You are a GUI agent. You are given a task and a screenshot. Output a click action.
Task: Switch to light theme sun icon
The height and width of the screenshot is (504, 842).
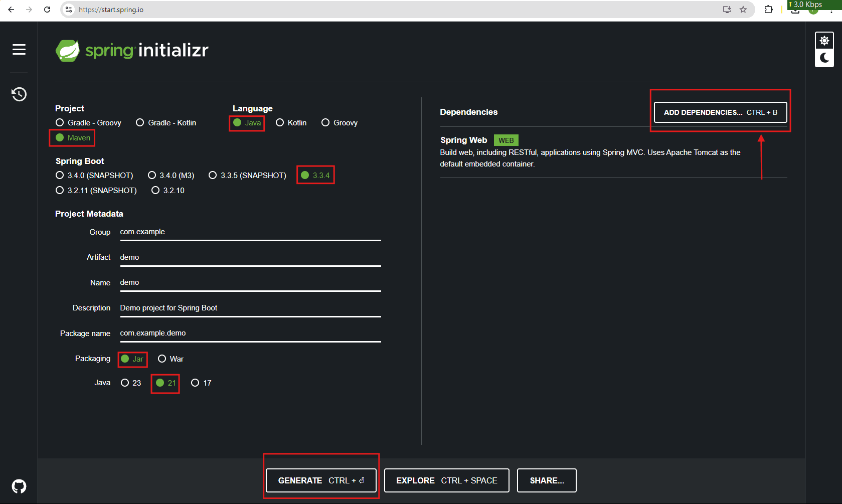pyautogui.click(x=824, y=41)
